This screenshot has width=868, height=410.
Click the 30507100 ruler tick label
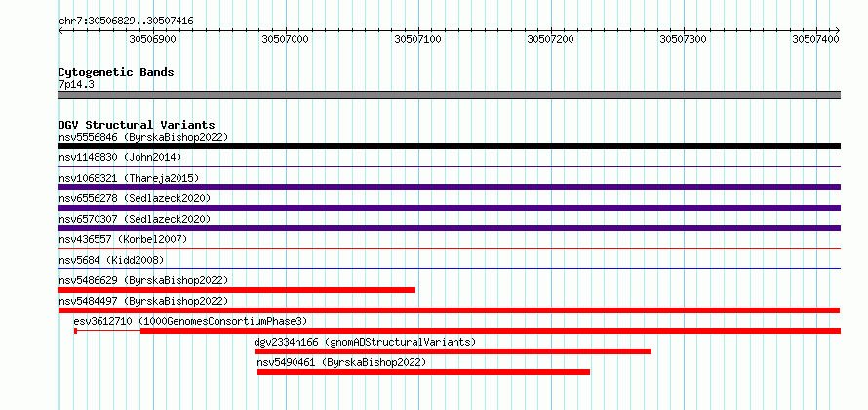418,39
